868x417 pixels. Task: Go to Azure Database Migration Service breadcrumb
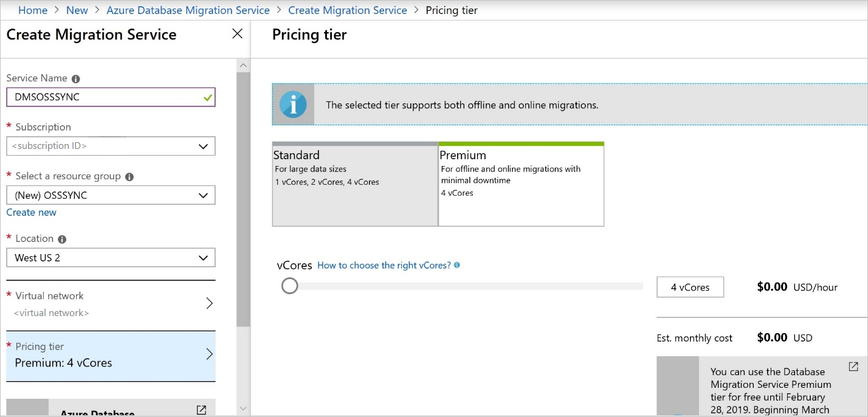(188, 10)
